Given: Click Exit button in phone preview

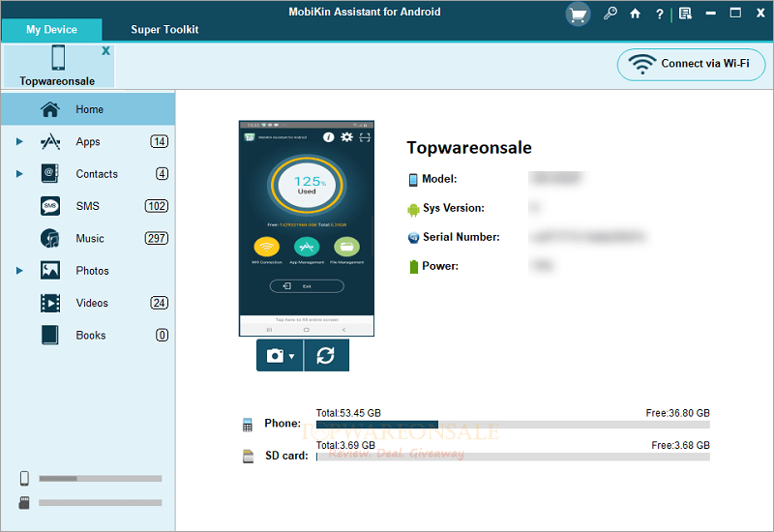Looking at the screenshot, I should (307, 286).
